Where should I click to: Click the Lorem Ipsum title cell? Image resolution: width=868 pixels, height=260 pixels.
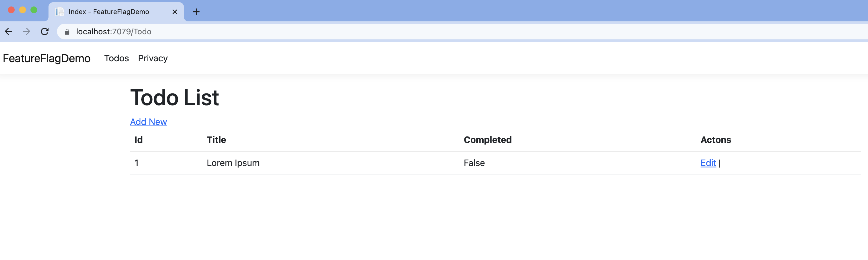233,163
